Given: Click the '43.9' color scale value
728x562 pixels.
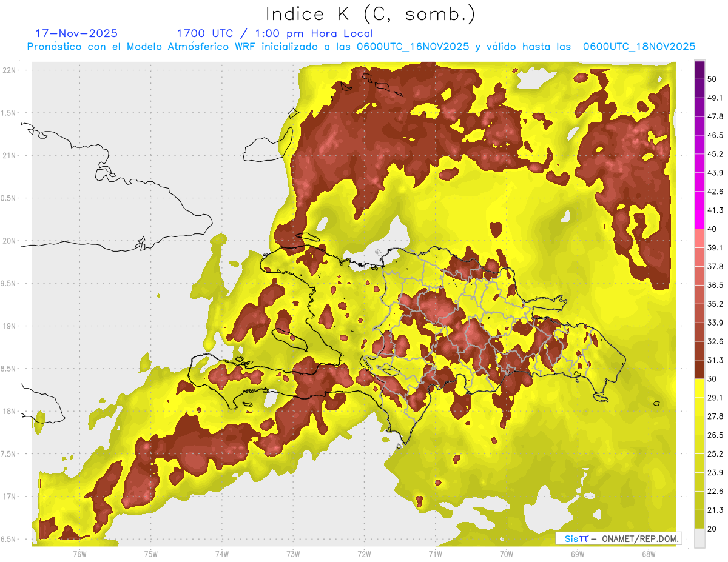Looking at the screenshot, I should click(715, 173).
